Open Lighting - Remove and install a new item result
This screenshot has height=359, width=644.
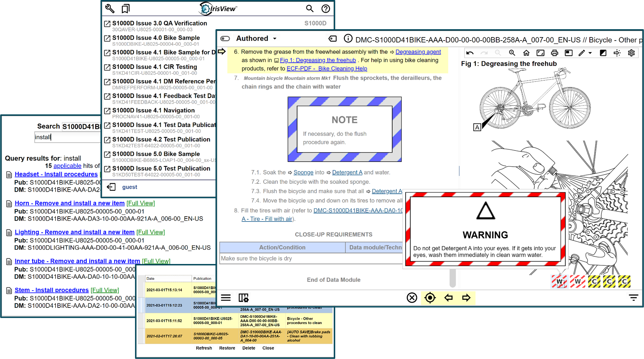click(74, 232)
